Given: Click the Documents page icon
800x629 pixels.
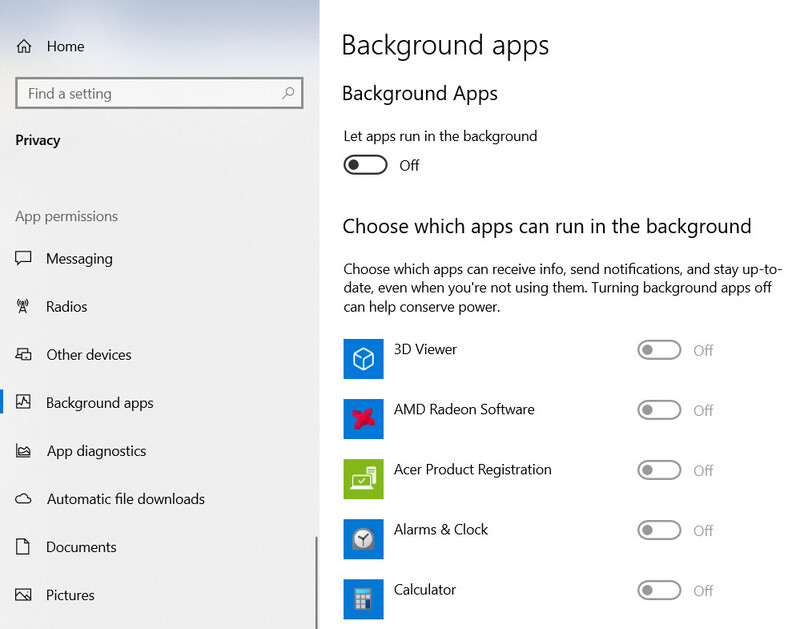Looking at the screenshot, I should (x=23, y=546).
